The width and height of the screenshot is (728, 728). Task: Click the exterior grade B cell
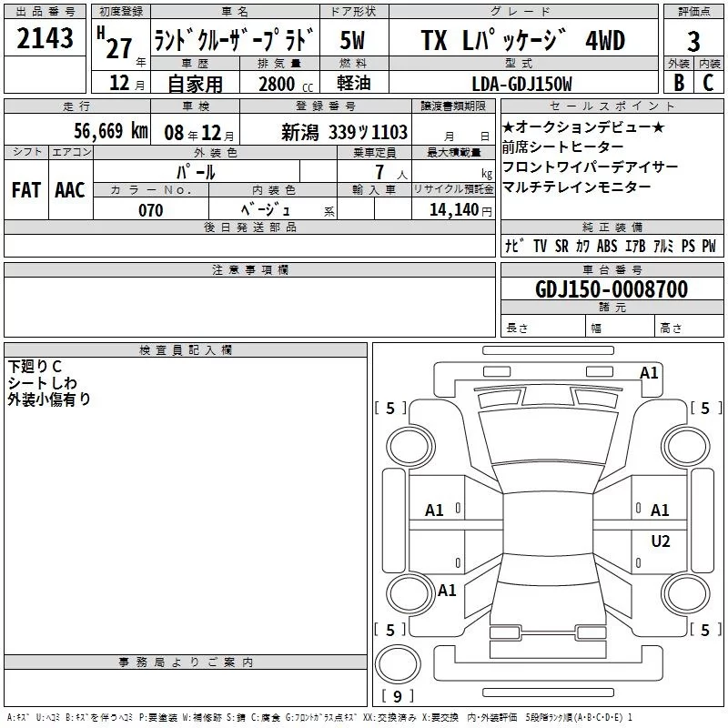[x=678, y=82]
